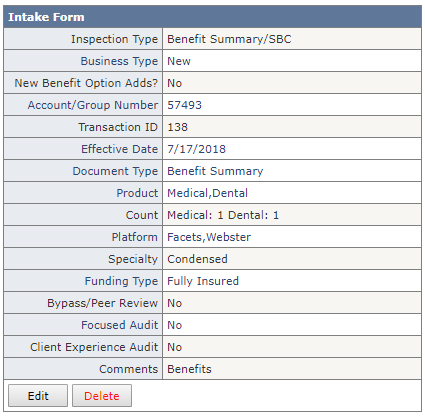Viewport: 425px width, 417px height.
Task: Click the Bypass/Peer Review value No
Action: point(174,303)
